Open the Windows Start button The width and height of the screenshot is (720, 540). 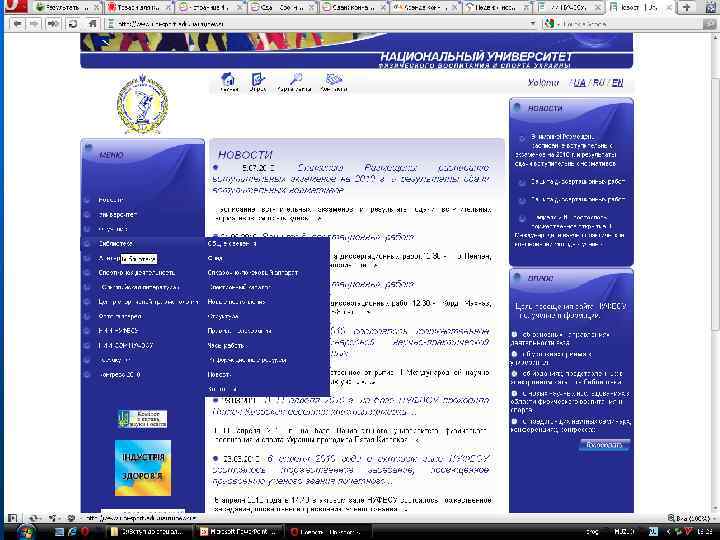[x=26, y=532]
